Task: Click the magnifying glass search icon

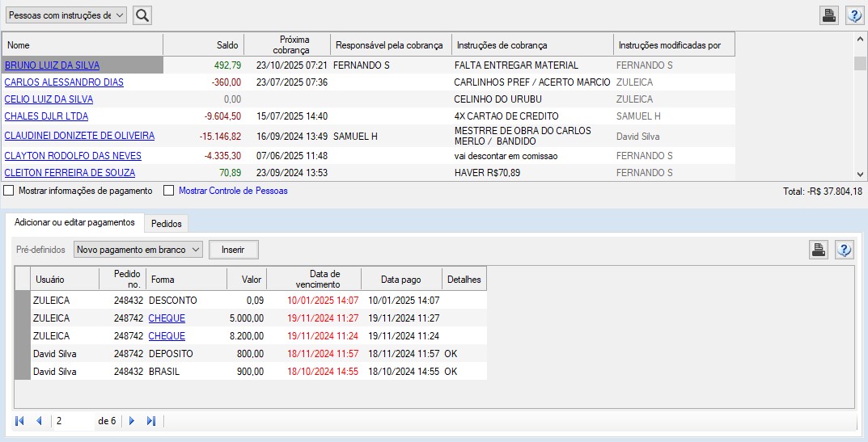Action: [x=142, y=15]
